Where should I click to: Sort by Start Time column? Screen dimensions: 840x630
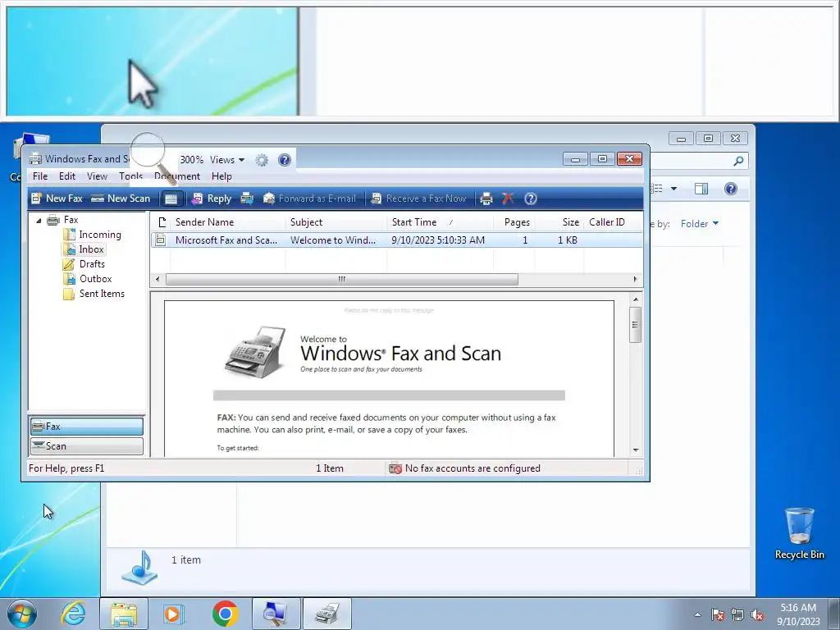(x=440, y=222)
